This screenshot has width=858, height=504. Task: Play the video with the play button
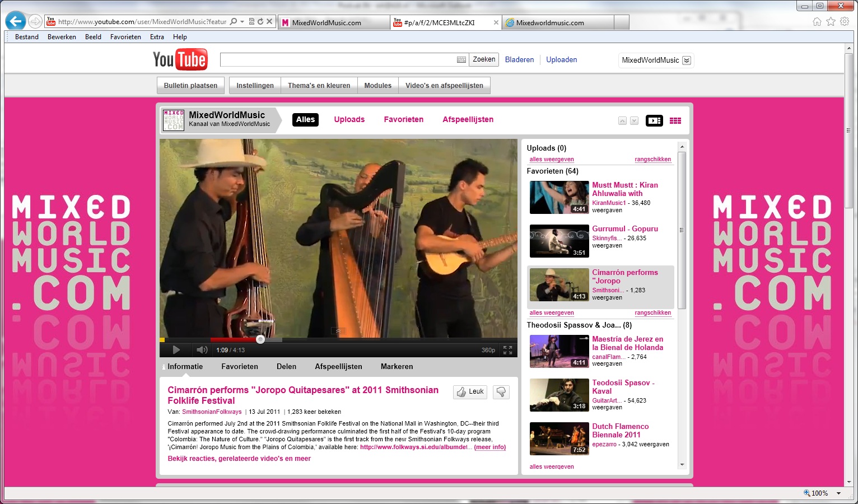pos(176,350)
